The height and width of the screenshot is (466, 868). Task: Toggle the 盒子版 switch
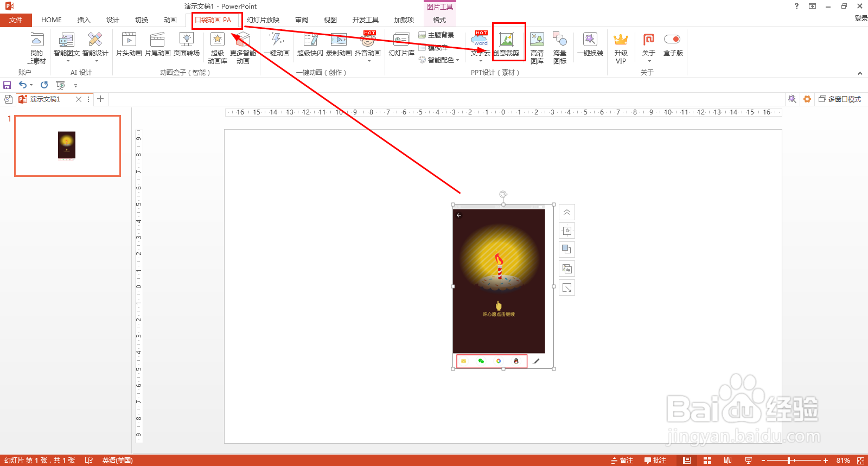pos(672,39)
